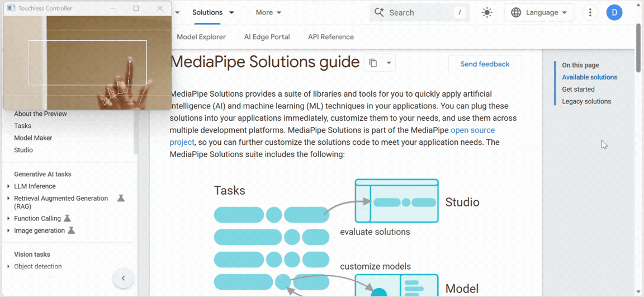Expand the LLM Inference tree item
This screenshot has height=297, width=644.
coord(8,186)
